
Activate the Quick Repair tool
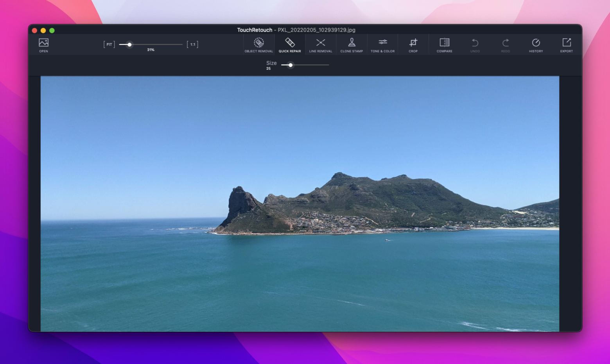[289, 44]
